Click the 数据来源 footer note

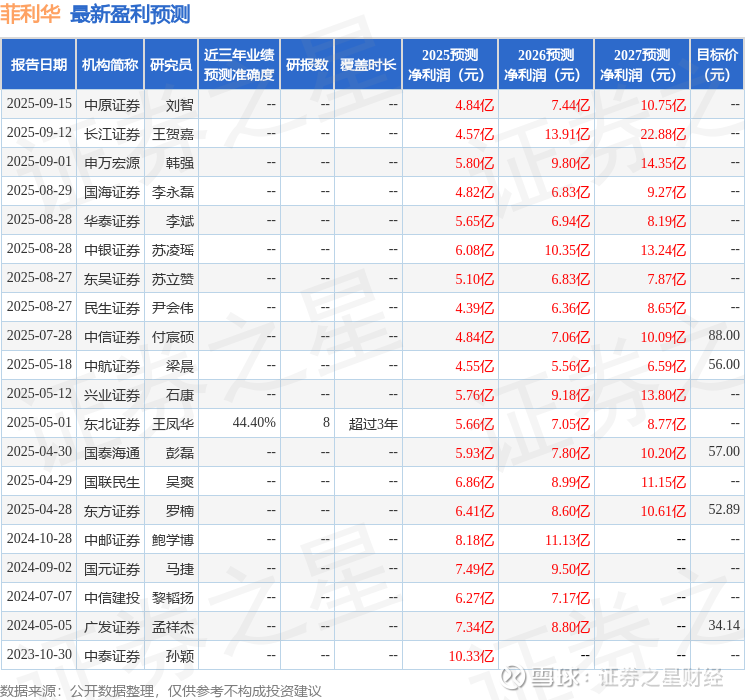click(x=161, y=691)
